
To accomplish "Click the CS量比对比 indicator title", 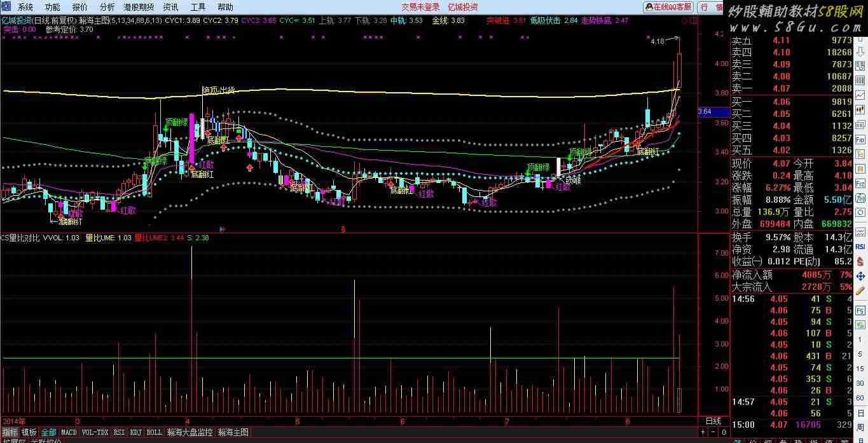I will click(x=20, y=238).
